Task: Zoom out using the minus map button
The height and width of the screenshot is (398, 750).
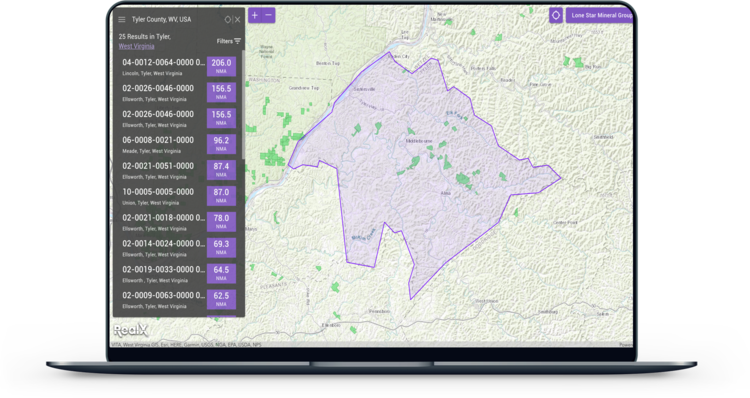Action: pyautogui.click(x=268, y=15)
